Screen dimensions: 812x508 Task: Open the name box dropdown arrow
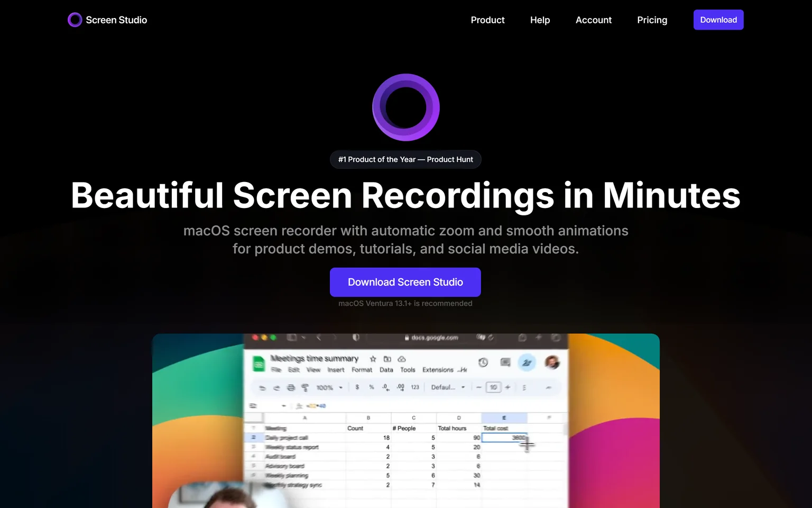tap(284, 406)
